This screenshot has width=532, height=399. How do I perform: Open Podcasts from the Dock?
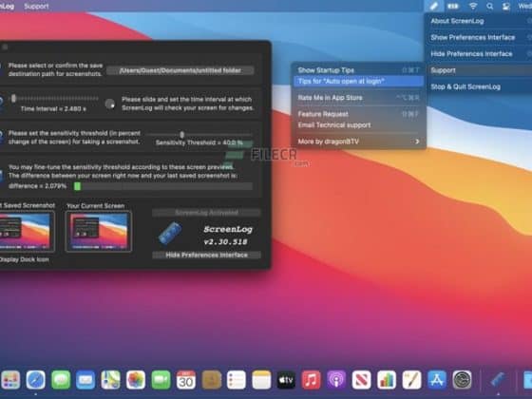(336, 380)
